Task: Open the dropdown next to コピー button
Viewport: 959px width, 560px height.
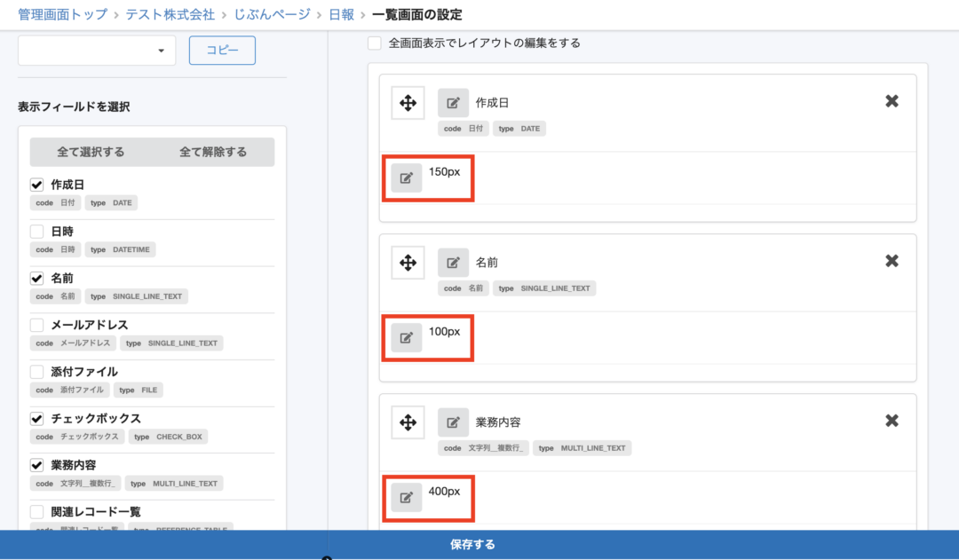Action: point(97,51)
